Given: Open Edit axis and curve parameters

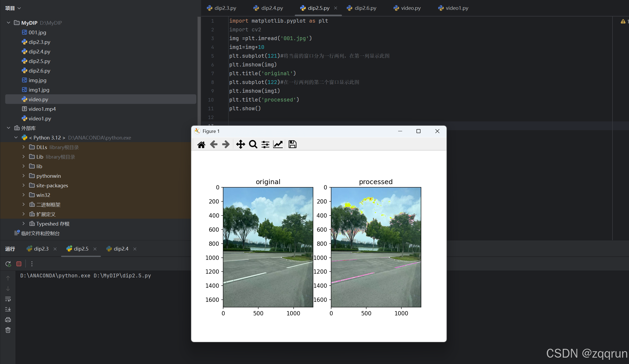Looking at the screenshot, I should [x=278, y=144].
